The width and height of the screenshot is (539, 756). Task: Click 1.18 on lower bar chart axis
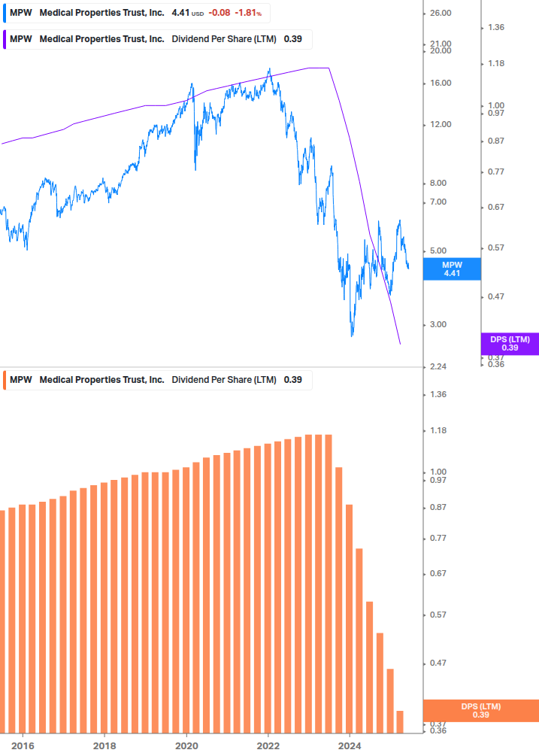point(438,430)
